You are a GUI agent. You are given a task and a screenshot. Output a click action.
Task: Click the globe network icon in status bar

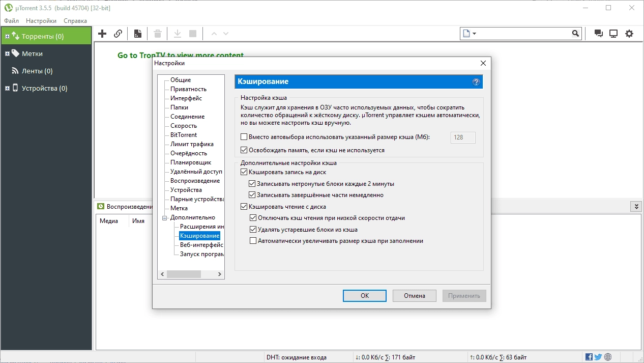[x=608, y=357]
